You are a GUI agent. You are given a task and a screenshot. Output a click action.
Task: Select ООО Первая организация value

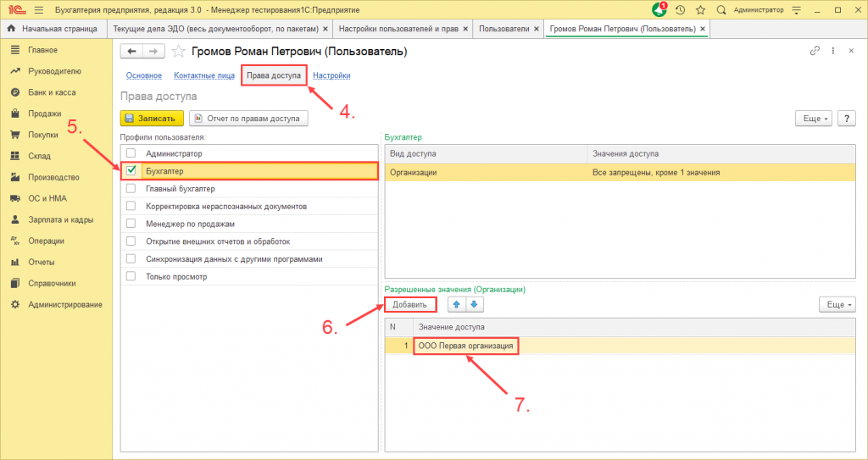point(465,346)
